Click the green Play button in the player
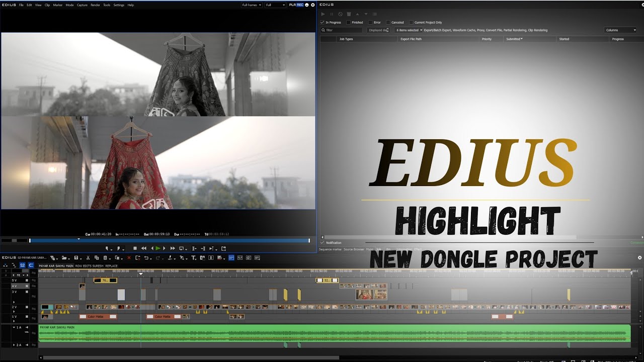The height and width of the screenshot is (362, 644). click(158, 248)
